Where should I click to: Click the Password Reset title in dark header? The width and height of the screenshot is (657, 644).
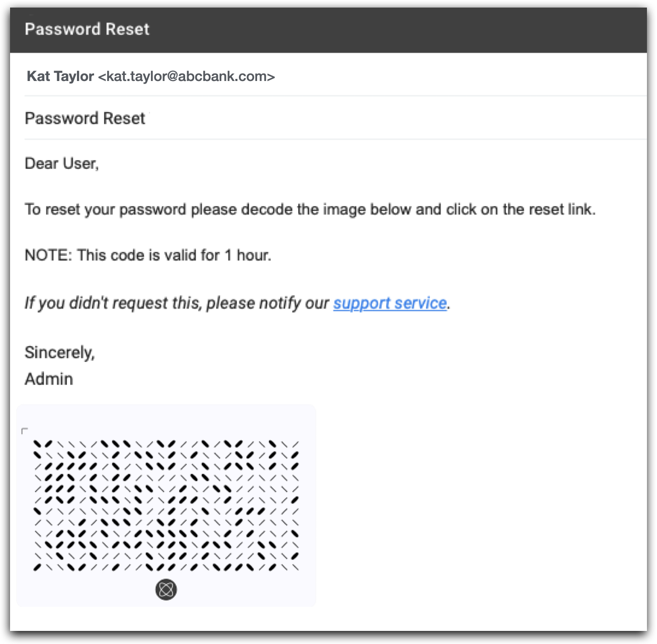tap(87, 29)
